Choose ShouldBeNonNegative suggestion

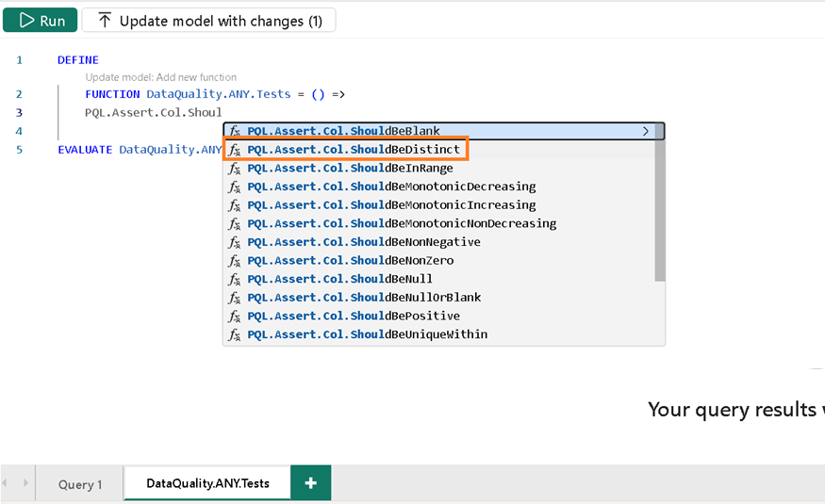439,242
